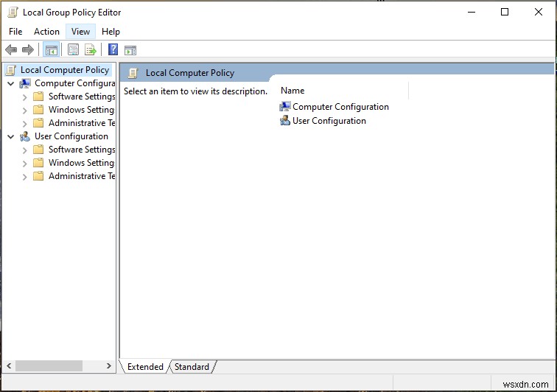Click tree pane horizontal scrollbar left arrow
The width and height of the screenshot is (557, 392).
pos(10,365)
